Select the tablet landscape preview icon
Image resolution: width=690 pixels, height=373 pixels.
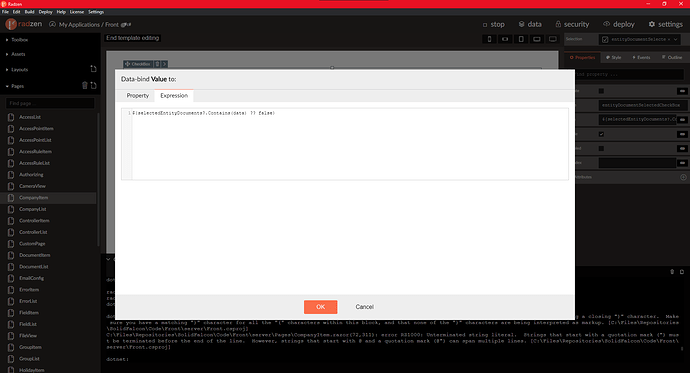point(537,39)
